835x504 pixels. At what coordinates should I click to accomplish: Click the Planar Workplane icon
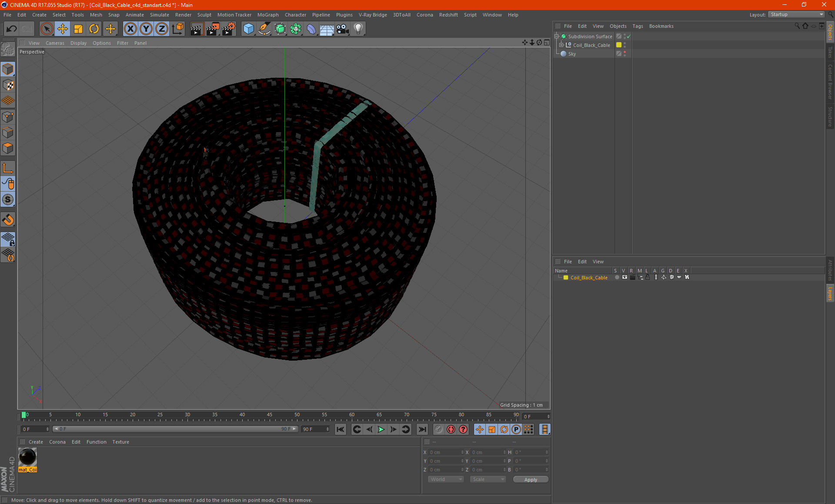point(8,255)
